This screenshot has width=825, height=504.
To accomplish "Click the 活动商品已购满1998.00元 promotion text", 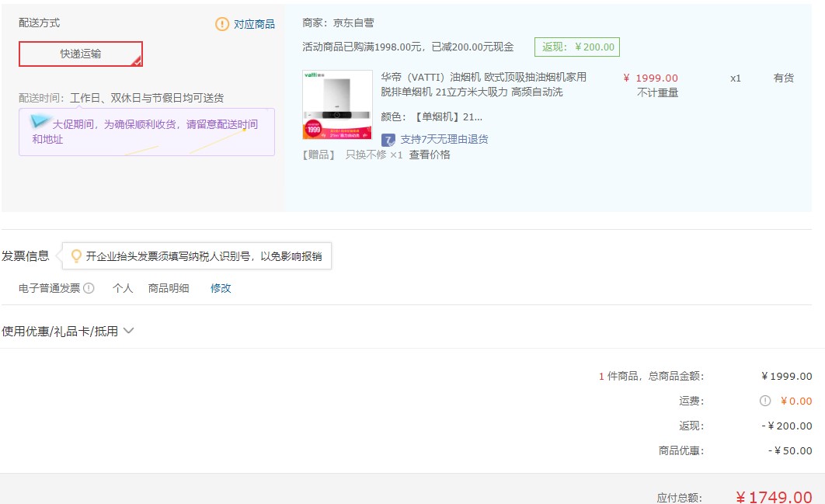I will coord(408,47).
